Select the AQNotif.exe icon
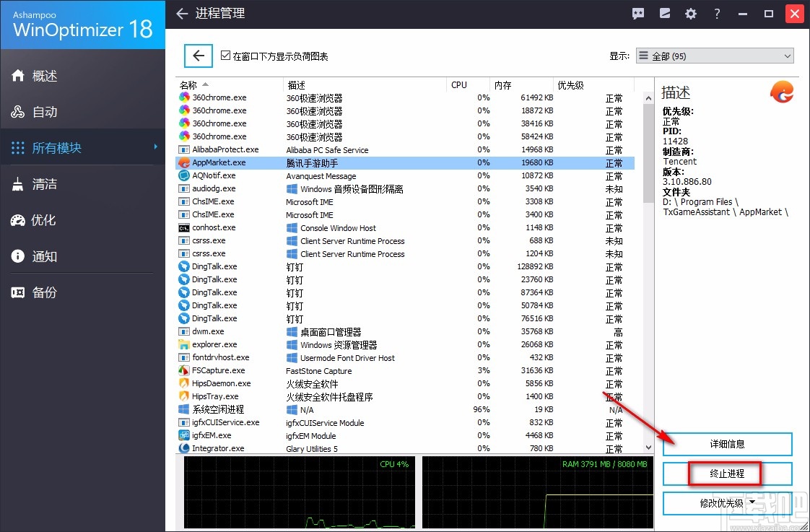The width and height of the screenshot is (810, 532). [184, 175]
